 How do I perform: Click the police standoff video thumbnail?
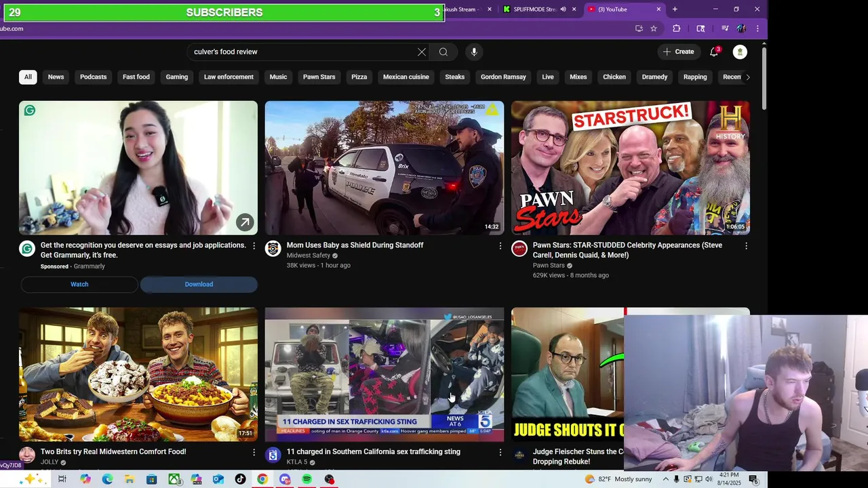coord(384,168)
